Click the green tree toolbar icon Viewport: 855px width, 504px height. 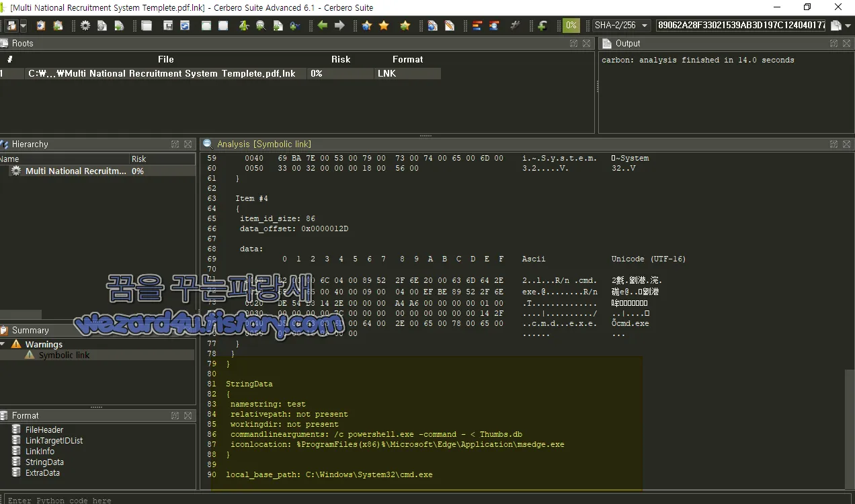click(x=243, y=26)
